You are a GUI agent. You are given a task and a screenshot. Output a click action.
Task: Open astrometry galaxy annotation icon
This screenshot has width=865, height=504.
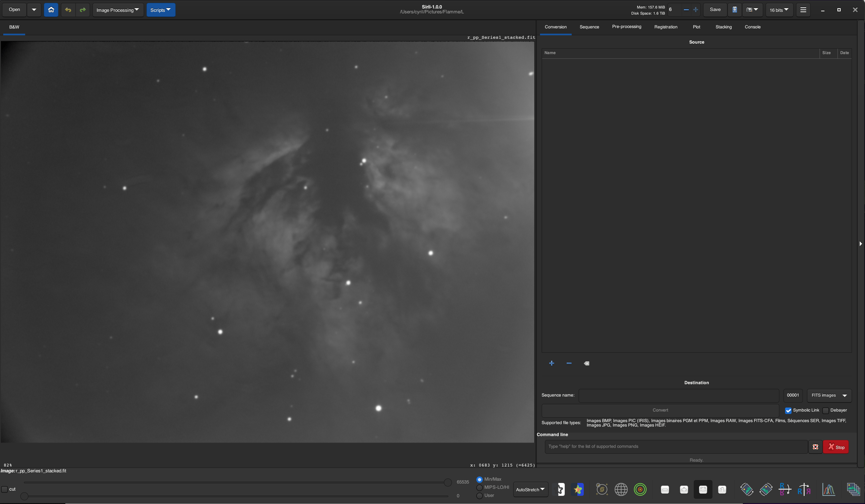click(x=602, y=489)
